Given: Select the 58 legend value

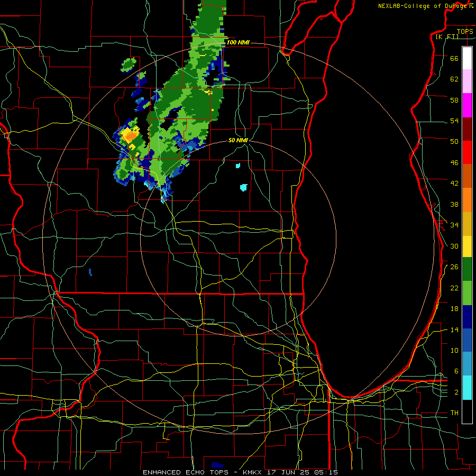Looking at the screenshot, I should tap(454, 100).
